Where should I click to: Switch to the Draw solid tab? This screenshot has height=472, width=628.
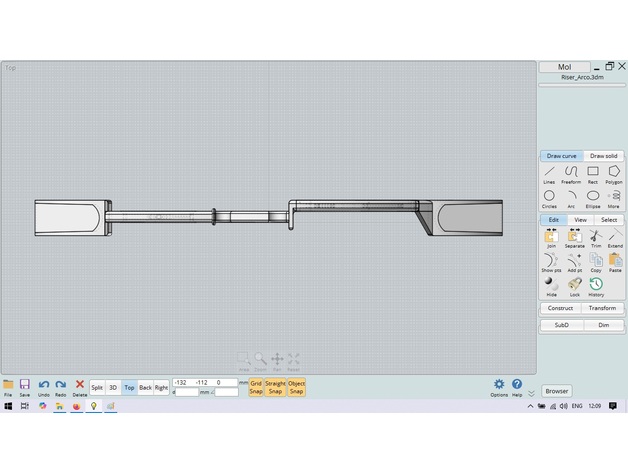point(603,156)
